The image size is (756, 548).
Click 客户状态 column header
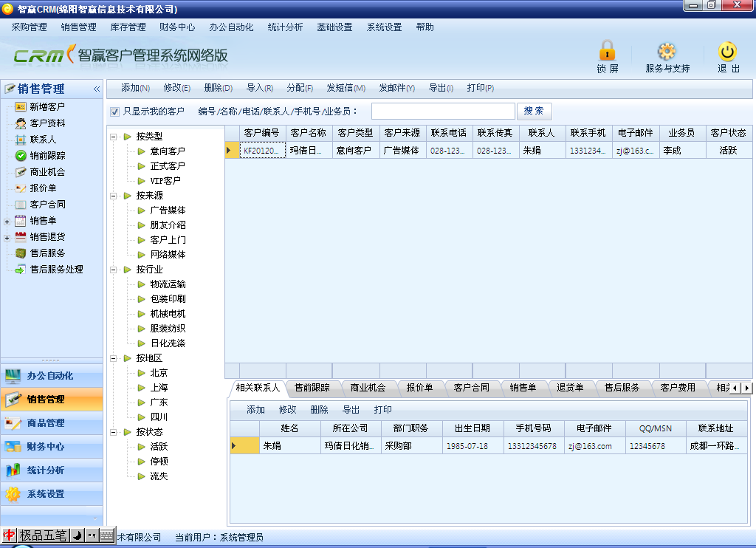[728, 133]
